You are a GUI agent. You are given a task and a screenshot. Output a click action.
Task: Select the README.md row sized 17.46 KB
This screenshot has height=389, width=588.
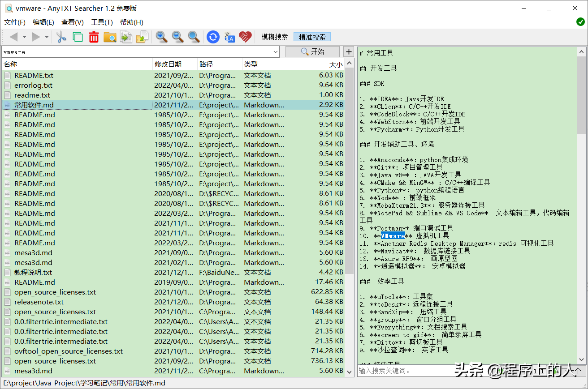[x=174, y=282]
